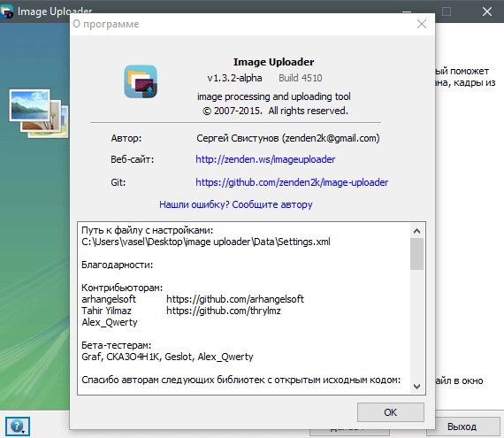
Task: Click the help question mark icon button
Action: coord(18,426)
